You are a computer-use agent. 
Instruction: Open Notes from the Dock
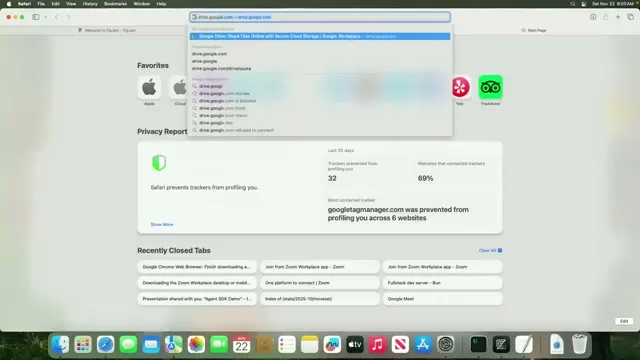coord(309,344)
